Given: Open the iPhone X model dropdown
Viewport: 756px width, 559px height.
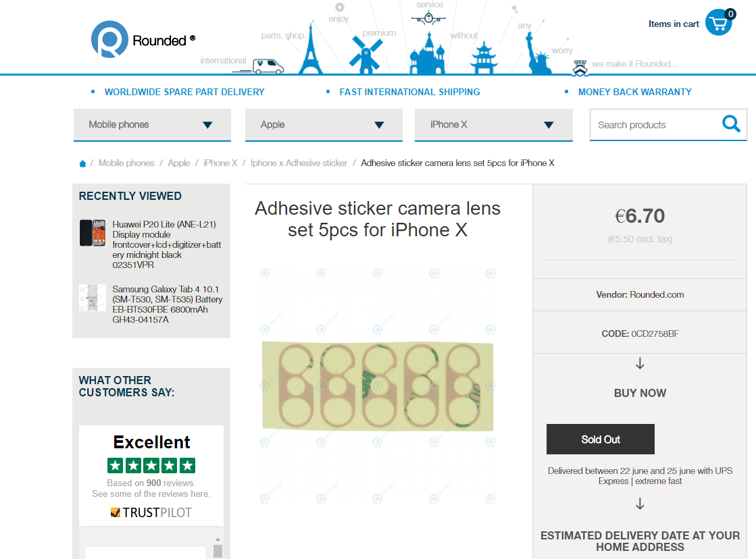Looking at the screenshot, I should point(494,125).
